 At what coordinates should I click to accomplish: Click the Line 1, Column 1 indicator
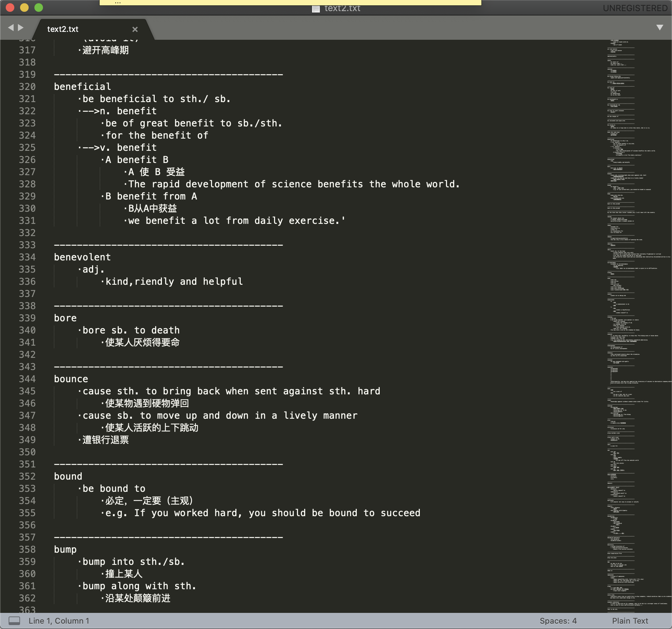59,621
